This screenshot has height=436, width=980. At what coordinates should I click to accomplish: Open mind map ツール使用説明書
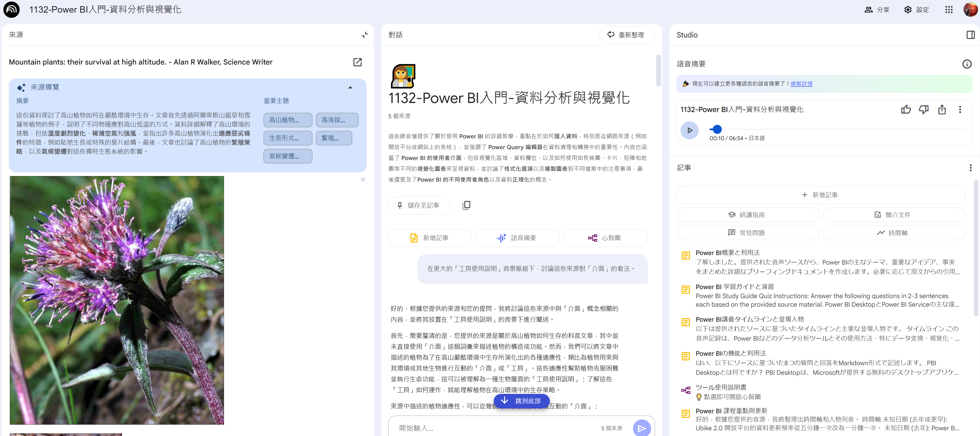(x=820, y=392)
